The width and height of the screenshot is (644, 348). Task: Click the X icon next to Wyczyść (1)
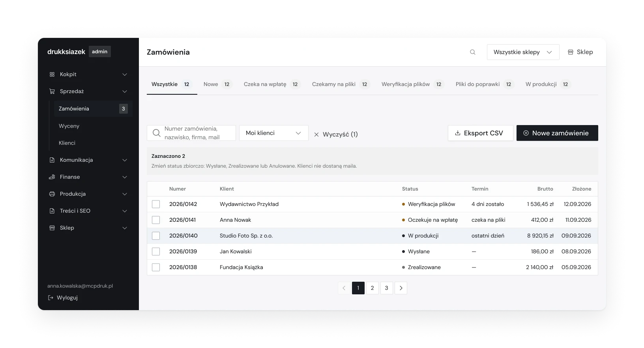[316, 135]
